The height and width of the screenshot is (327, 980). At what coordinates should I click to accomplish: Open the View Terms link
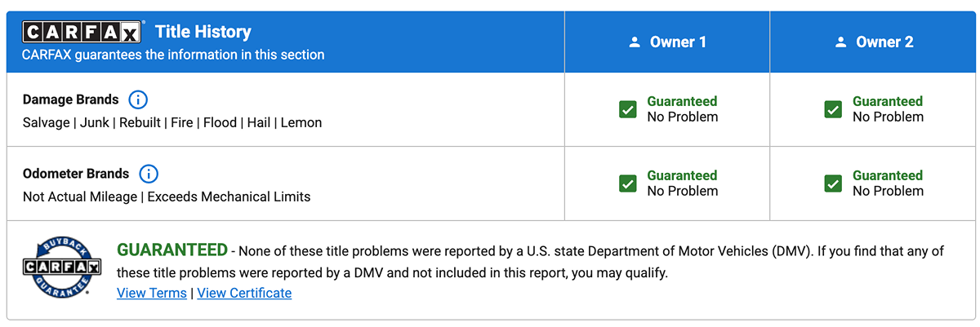pyautogui.click(x=152, y=293)
